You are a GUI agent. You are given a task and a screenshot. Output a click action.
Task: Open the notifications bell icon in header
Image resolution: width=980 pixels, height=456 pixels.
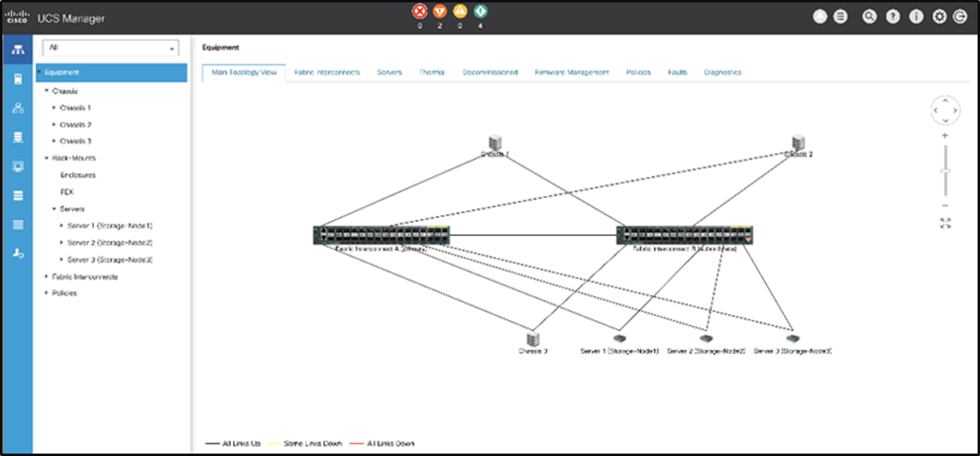click(x=820, y=18)
